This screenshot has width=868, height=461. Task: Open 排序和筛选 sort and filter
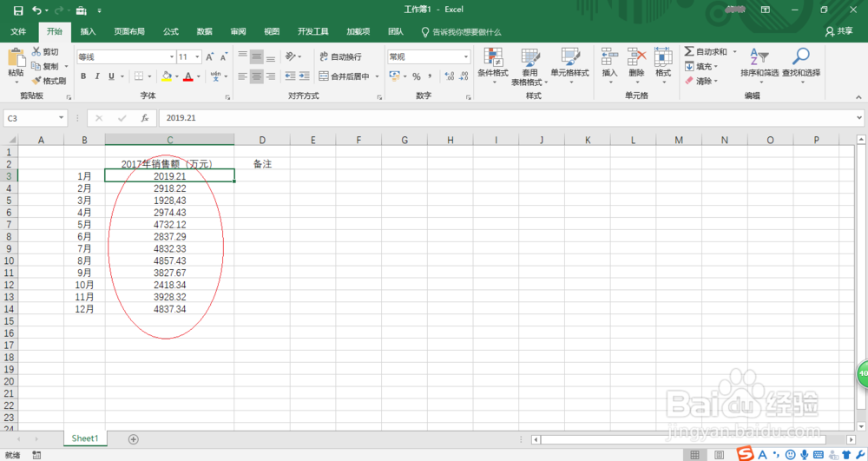(759, 65)
